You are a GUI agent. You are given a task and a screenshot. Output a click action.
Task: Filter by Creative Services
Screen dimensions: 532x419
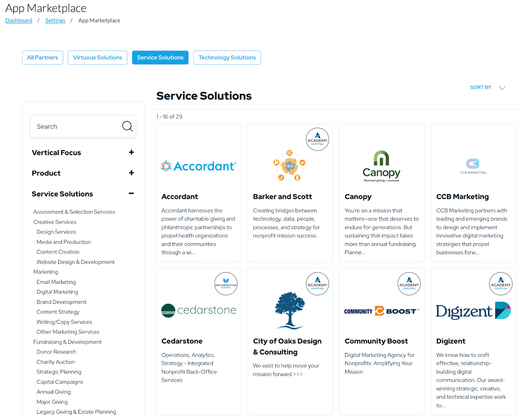point(55,222)
